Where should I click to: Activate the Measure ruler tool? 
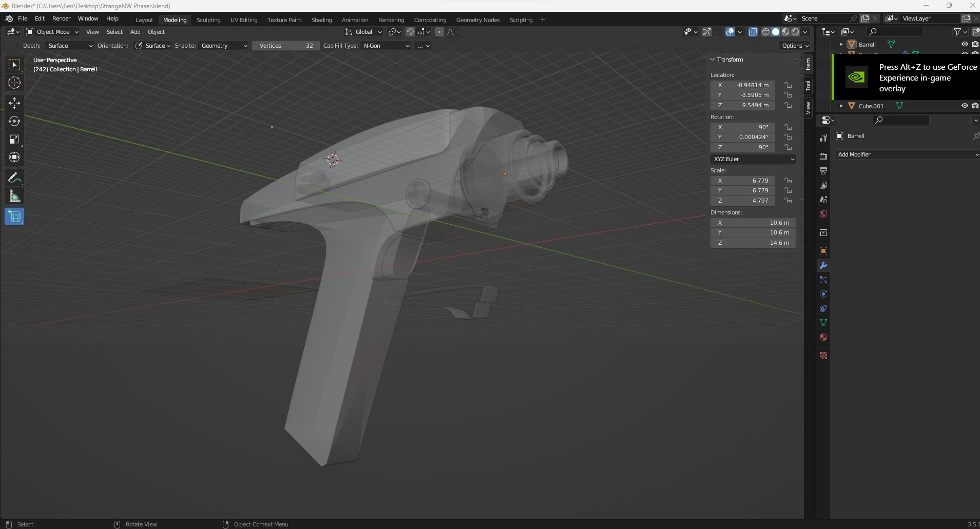click(x=14, y=196)
